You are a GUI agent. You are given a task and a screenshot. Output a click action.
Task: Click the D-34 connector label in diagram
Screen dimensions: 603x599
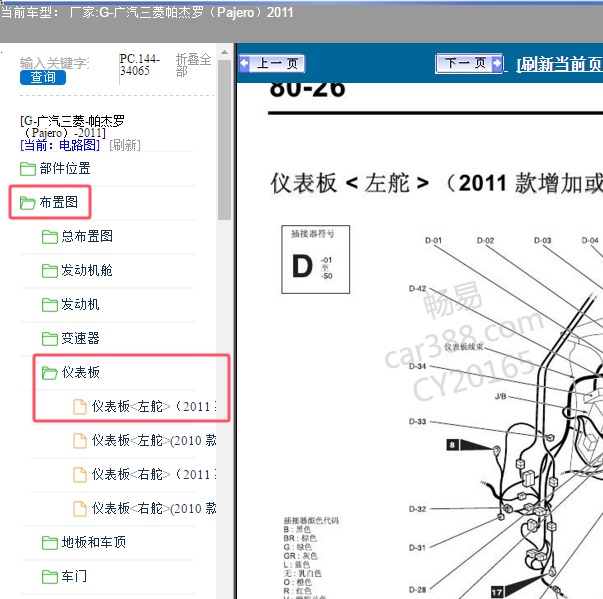pyautogui.click(x=418, y=366)
